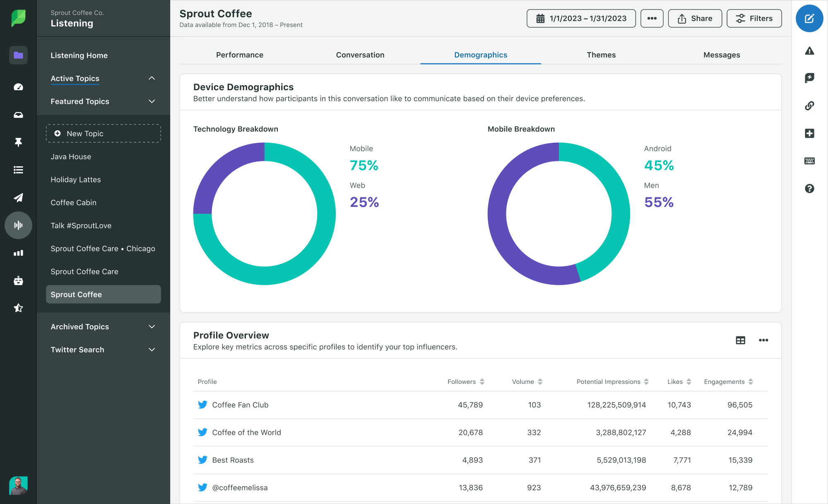The height and width of the screenshot is (504, 828).
Task: Switch Profile Overview to table view icon
Action: [x=741, y=340]
